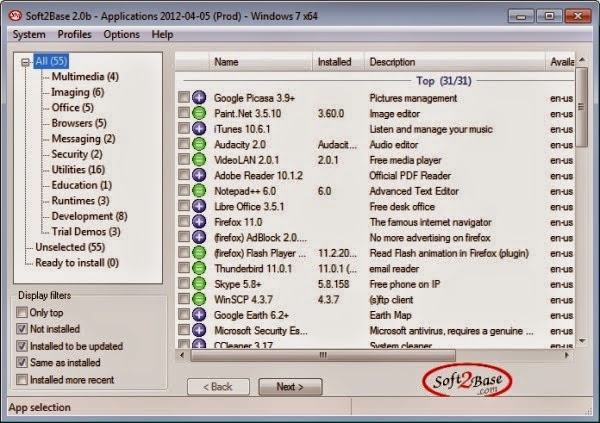Select the Browsers (5) category
600x423 pixels.
pyautogui.click(x=79, y=123)
